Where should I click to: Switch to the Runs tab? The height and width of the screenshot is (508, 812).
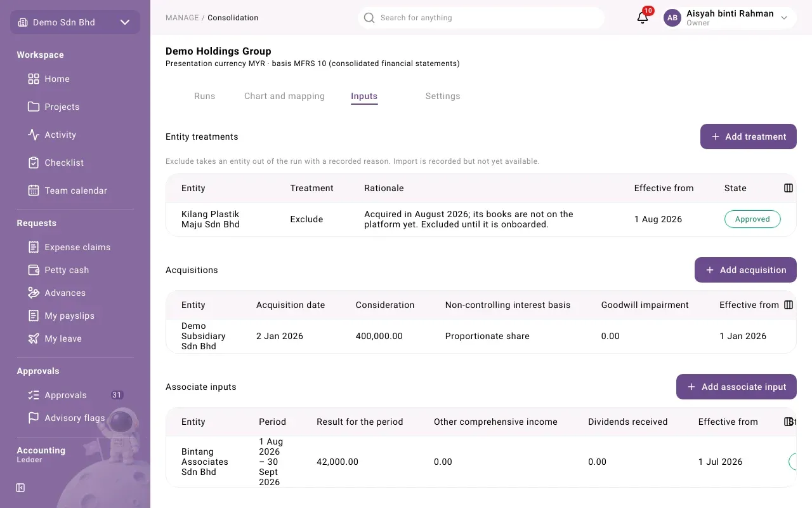205,96
